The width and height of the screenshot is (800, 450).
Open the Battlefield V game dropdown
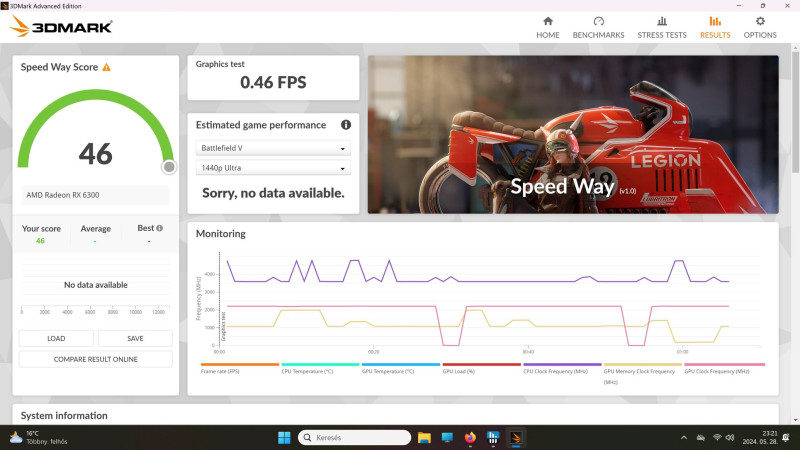click(x=273, y=148)
